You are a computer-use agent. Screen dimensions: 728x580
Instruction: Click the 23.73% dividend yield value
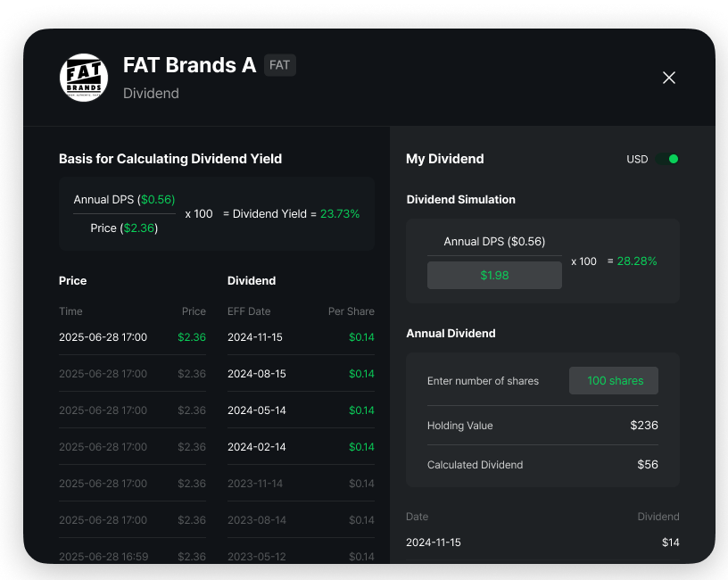tap(340, 214)
